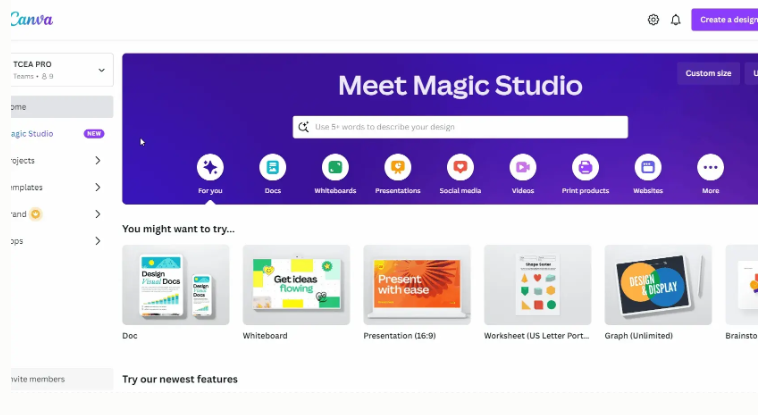The image size is (758, 415).
Task: Show more design categories
Action: click(x=710, y=167)
